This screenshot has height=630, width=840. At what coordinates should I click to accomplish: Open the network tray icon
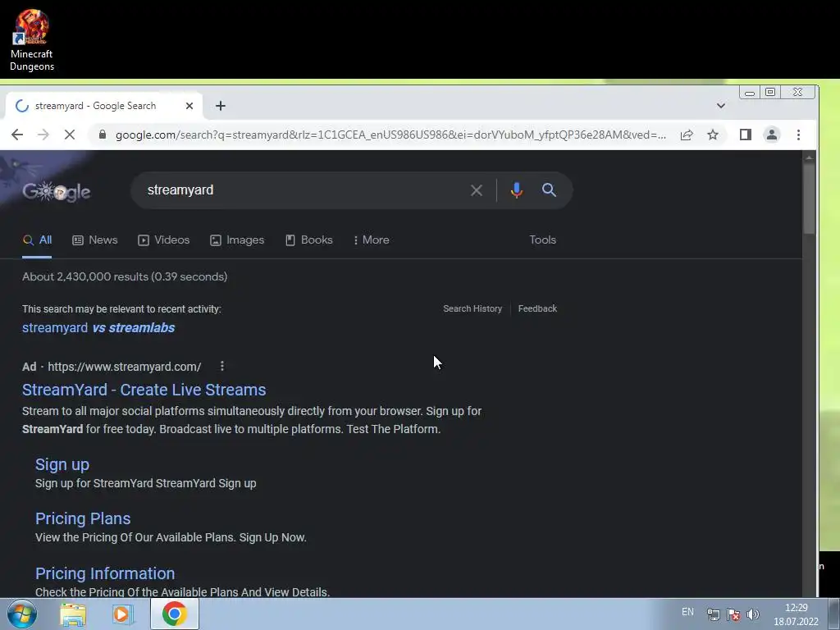pos(713,614)
